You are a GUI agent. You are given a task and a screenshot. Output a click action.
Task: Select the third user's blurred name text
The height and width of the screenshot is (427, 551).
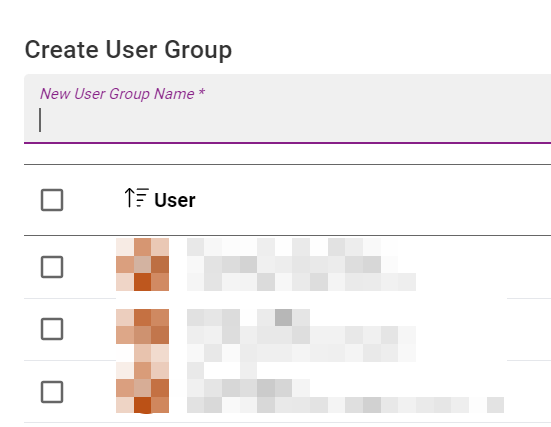click(345, 388)
